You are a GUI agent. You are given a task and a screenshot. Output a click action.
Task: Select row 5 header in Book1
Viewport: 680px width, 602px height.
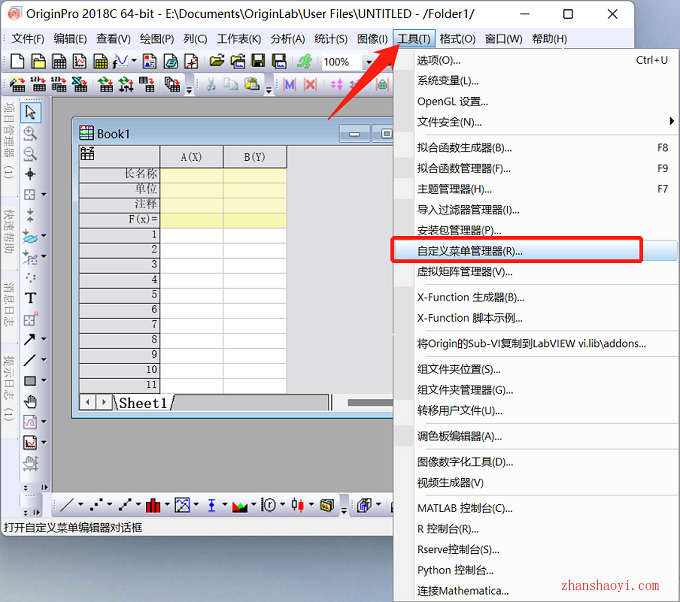pos(119,294)
